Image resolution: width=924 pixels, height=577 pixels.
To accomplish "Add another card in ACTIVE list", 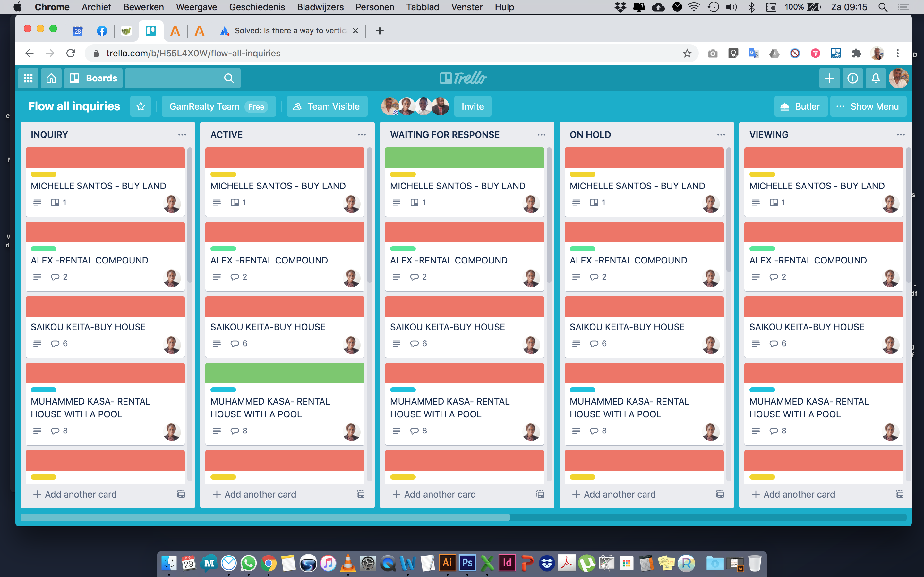I will click(255, 494).
